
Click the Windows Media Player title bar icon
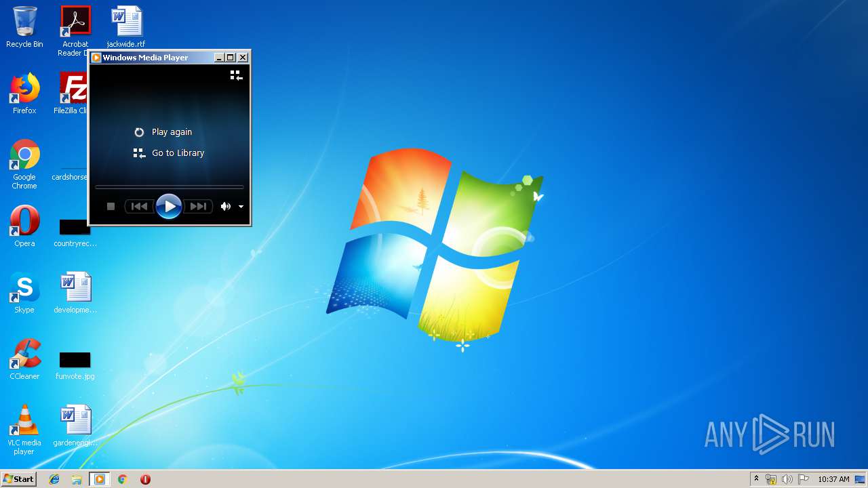click(96, 58)
